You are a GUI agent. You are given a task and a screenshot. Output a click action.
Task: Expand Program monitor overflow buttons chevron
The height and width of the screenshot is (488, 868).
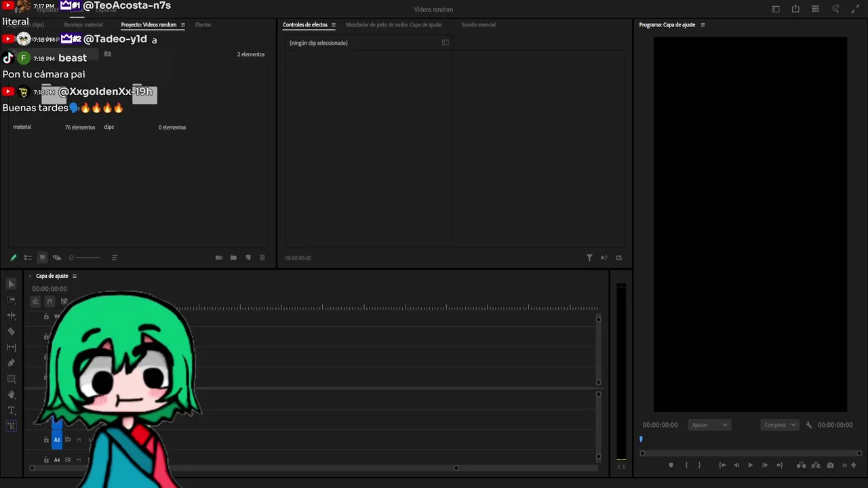(x=844, y=465)
